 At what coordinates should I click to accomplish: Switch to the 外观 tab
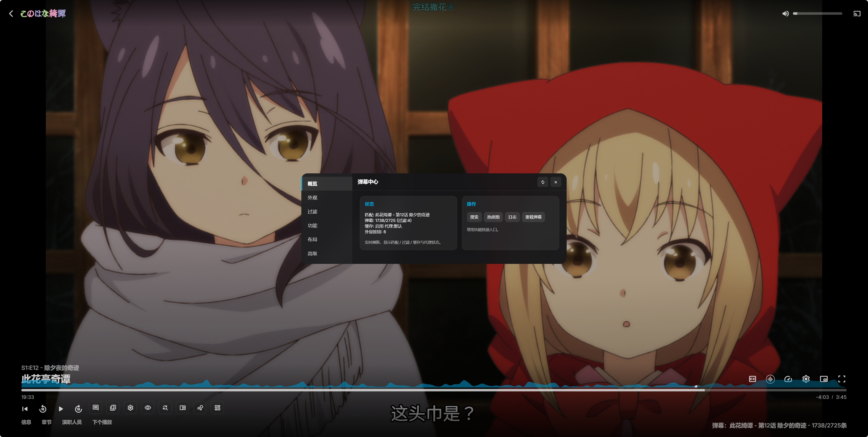(x=312, y=198)
